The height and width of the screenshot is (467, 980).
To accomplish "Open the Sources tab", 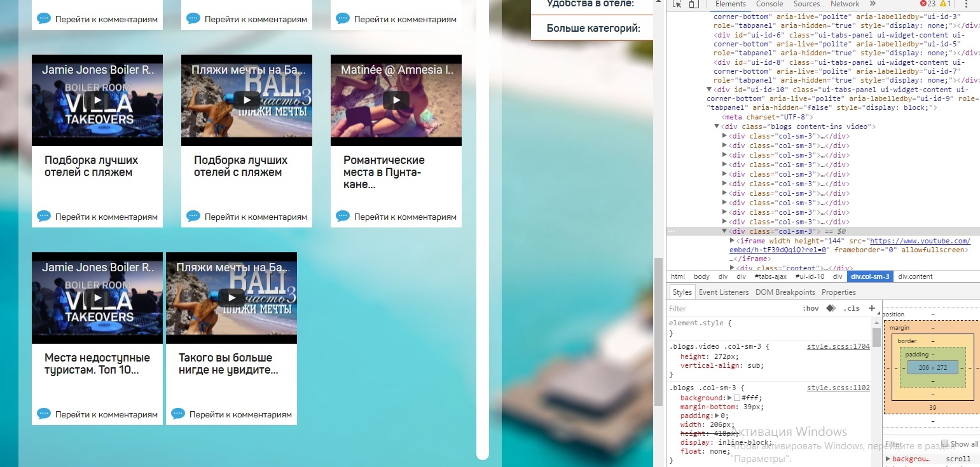I will point(806,4).
